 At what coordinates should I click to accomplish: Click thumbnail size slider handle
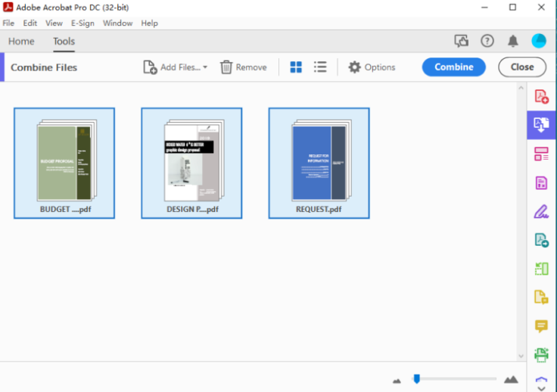point(417,379)
